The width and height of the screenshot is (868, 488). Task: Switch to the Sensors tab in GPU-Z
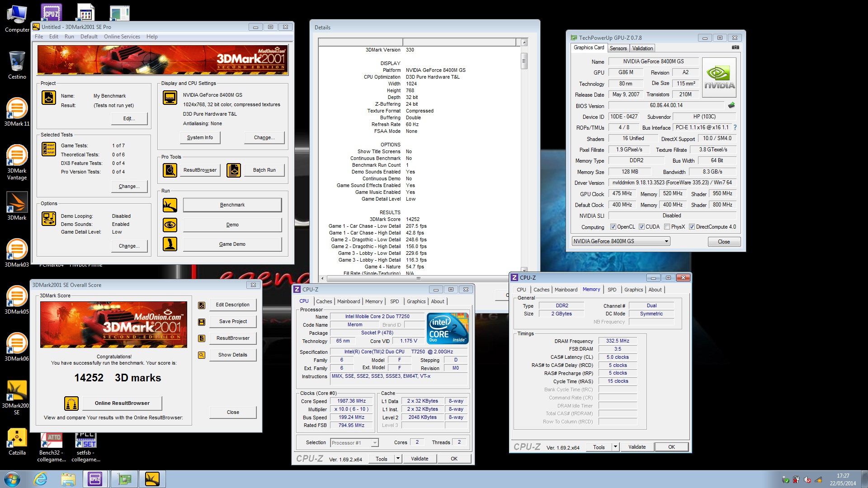click(618, 48)
